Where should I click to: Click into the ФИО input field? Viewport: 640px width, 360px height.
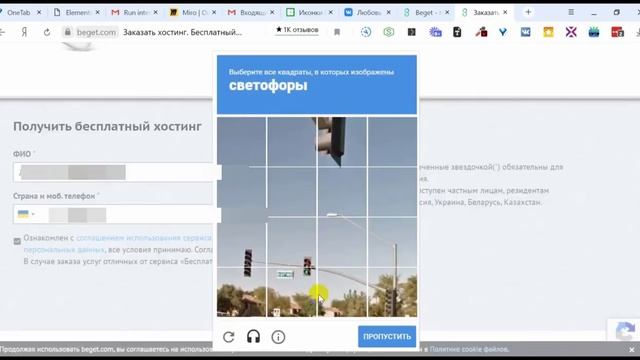(x=117, y=172)
